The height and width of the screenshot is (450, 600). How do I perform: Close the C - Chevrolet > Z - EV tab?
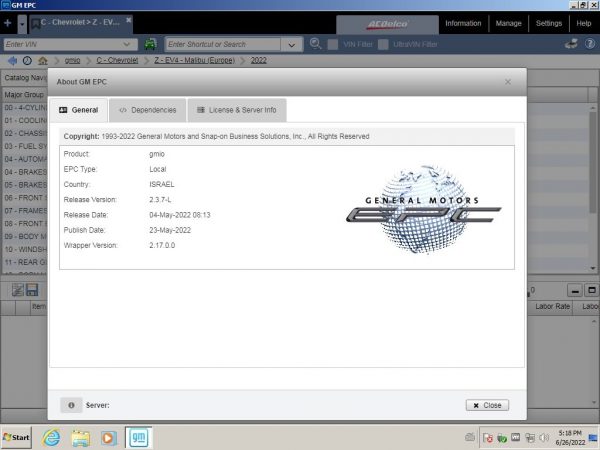point(129,20)
